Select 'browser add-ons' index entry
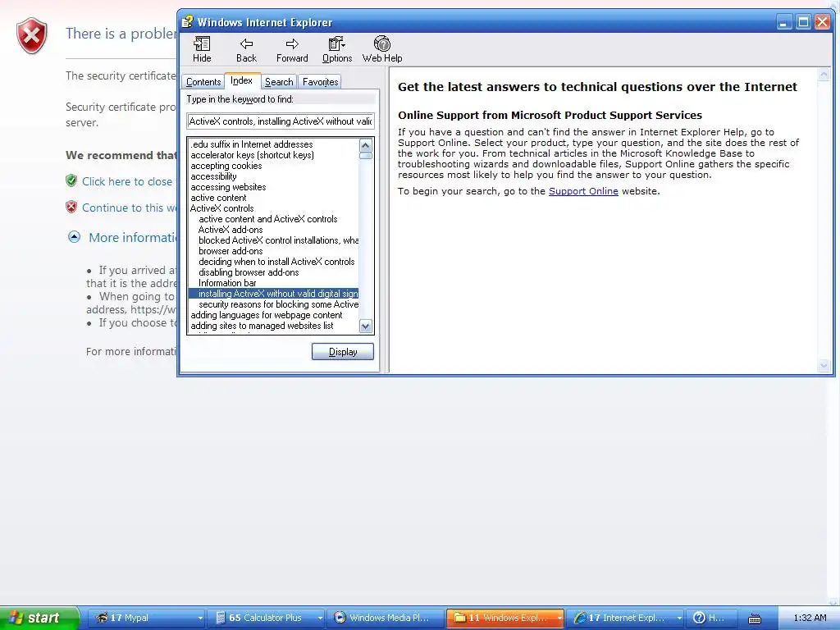 point(231,251)
